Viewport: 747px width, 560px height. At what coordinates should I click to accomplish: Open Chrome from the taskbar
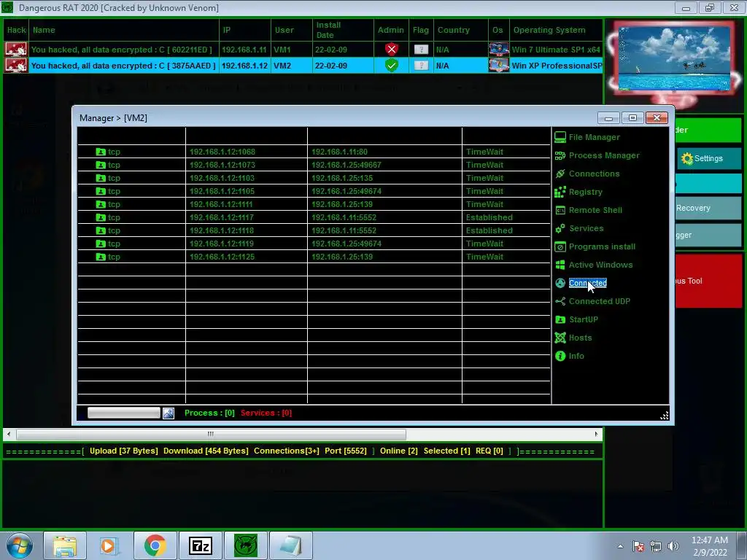[x=155, y=545]
